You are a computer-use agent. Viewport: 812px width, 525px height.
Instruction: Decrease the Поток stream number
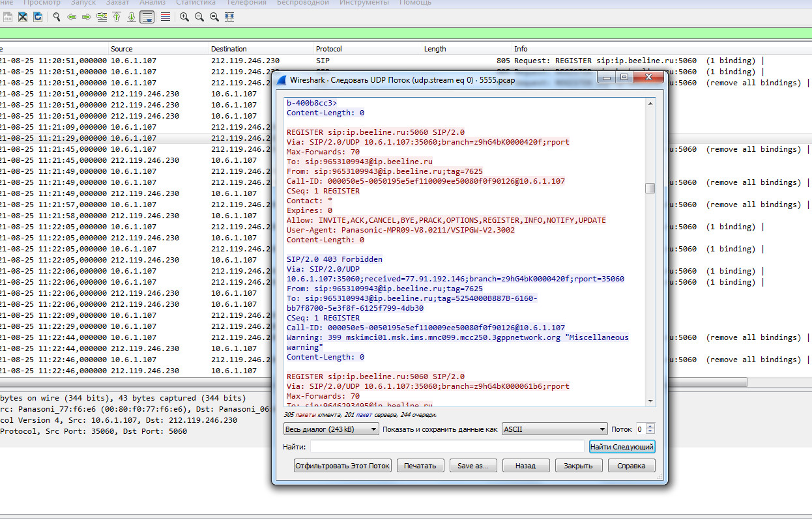(650, 432)
